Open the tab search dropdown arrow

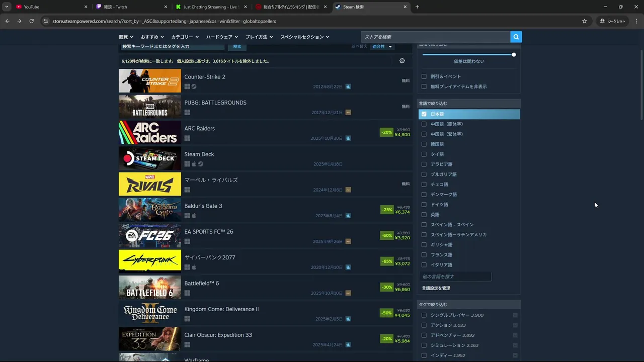pos(7,7)
